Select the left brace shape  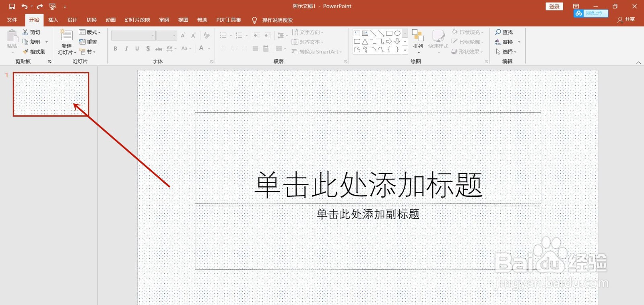pyautogui.click(x=389, y=49)
